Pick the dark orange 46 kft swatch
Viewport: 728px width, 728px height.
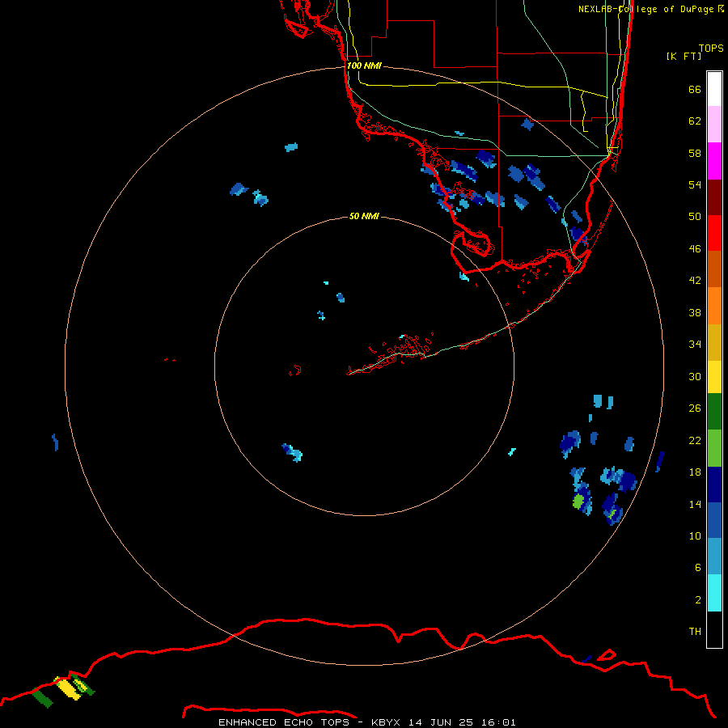[x=714, y=269]
